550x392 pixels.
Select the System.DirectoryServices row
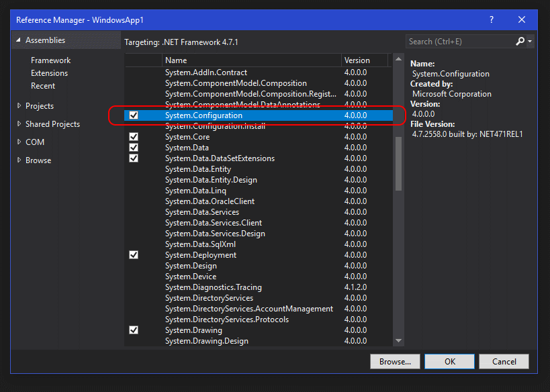tap(259, 298)
